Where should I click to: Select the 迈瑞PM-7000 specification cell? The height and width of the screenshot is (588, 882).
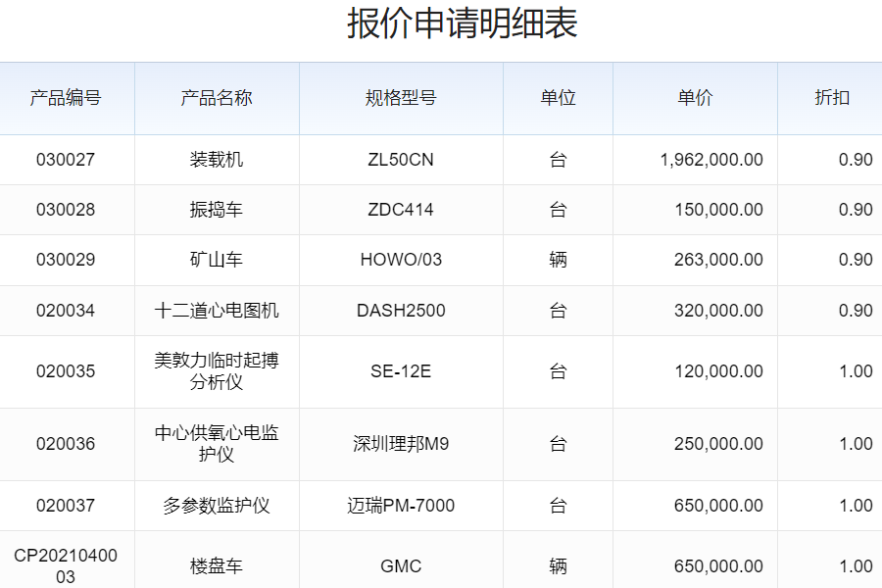pyautogui.click(x=401, y=506)
